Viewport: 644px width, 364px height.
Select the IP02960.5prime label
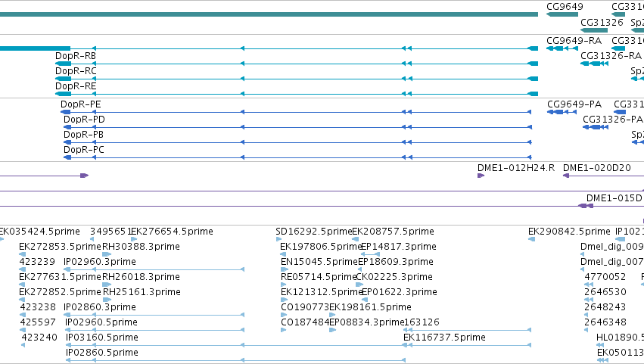point(101,323)
